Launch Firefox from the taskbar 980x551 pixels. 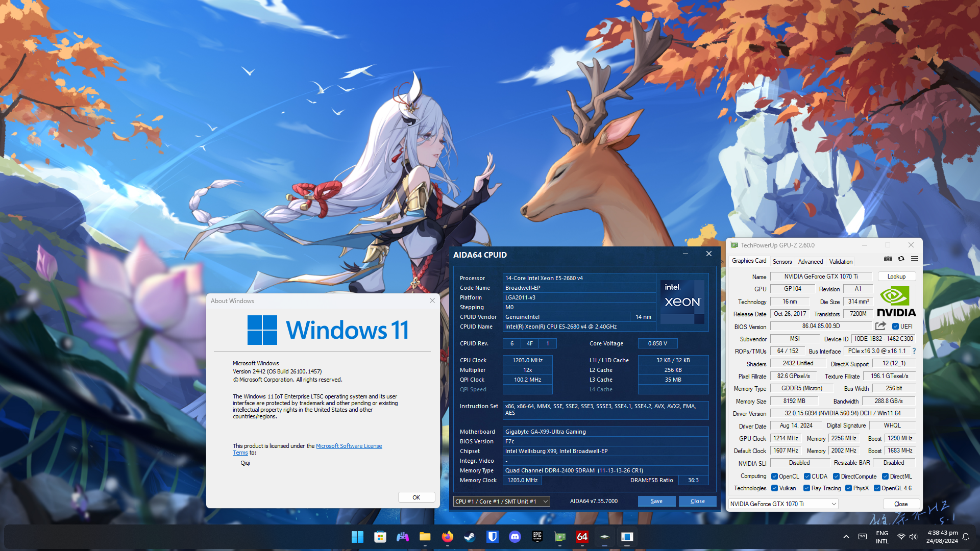[x=448, y=537]
